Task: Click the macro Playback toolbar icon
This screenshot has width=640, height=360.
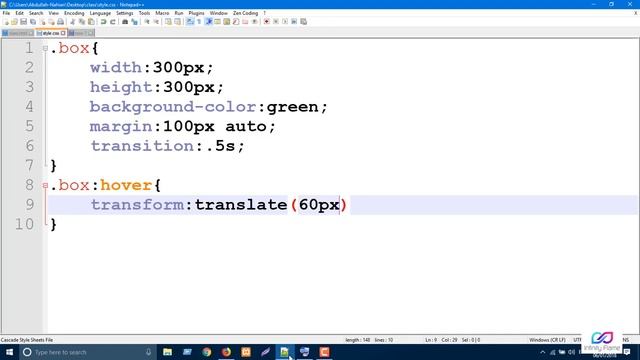Action: (x=285, y=22)
